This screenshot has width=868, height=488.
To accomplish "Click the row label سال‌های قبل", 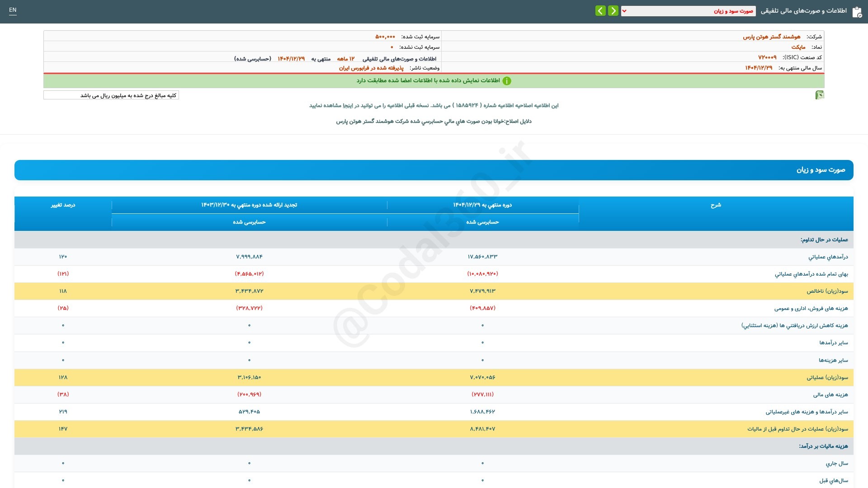I will point(834,481).
